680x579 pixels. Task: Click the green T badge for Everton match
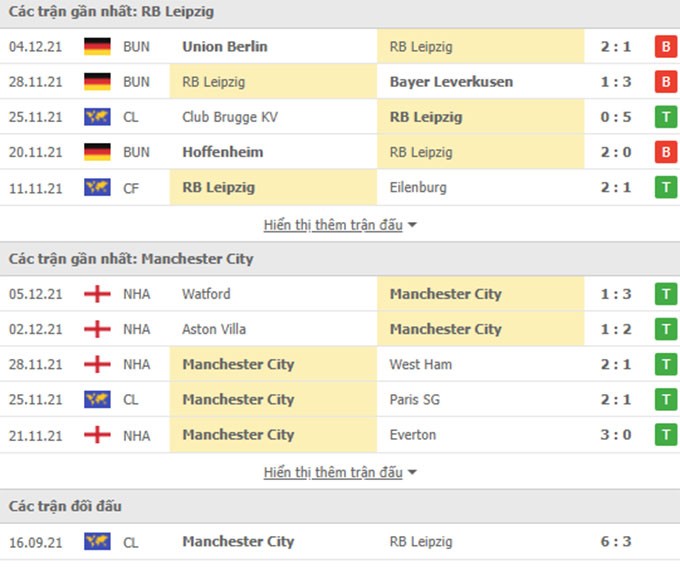[x=666, y=435]
